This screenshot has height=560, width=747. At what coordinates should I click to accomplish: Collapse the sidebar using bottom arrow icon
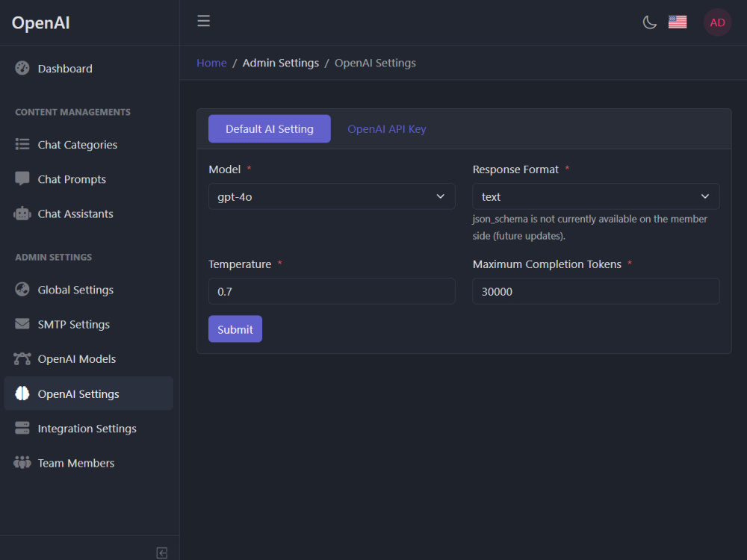pos(162,553)
